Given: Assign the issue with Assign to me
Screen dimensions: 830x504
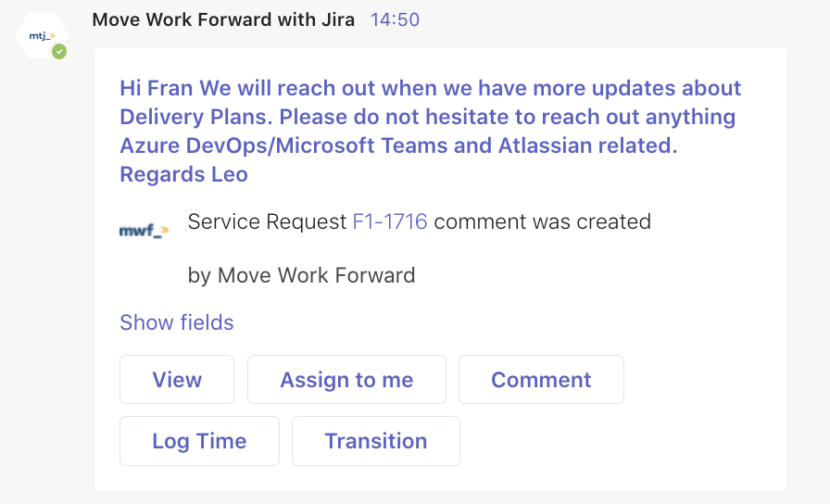Looking at the screenshot, I should pyautogui.click(x=346, y=380).
